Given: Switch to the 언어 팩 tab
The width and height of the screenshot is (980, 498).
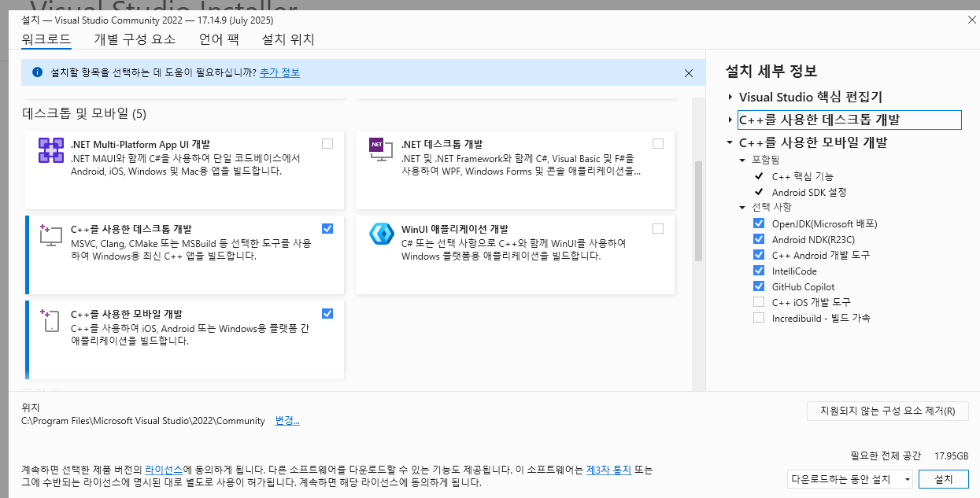Looking at the screenshot, I should [219, 39].
